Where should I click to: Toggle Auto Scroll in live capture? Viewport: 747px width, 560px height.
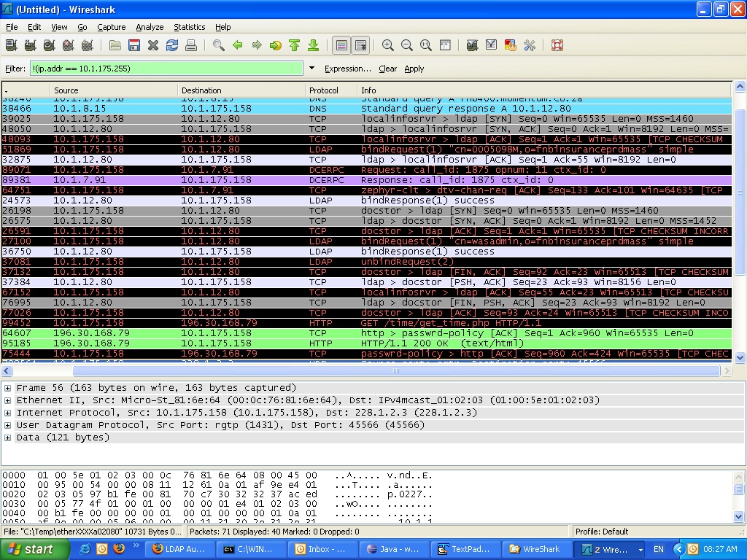click(360, 45)
